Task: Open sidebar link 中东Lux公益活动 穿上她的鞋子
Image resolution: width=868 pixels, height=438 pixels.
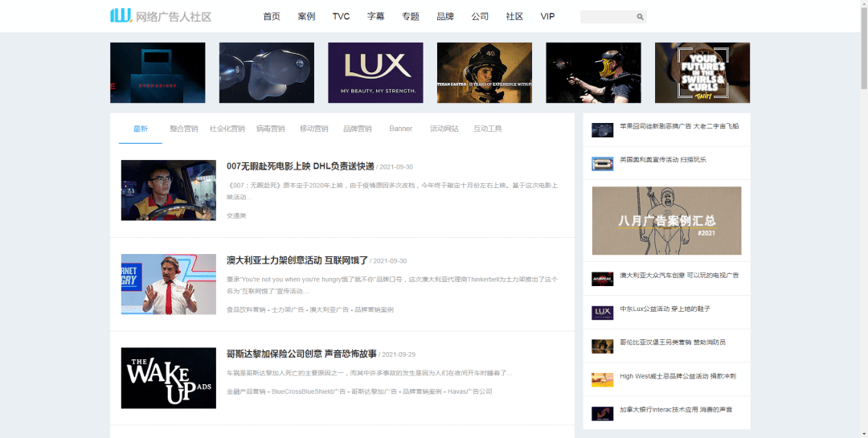Action: point(665,309)
